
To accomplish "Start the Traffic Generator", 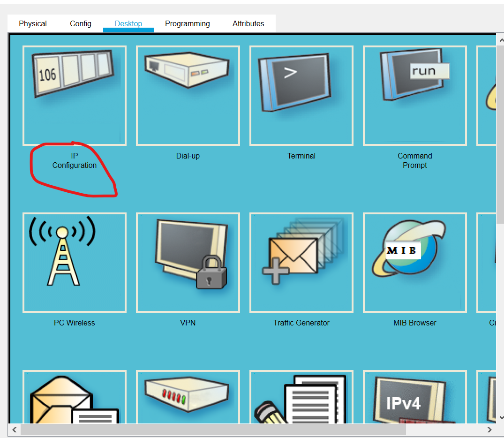I will tap(301, 263).
